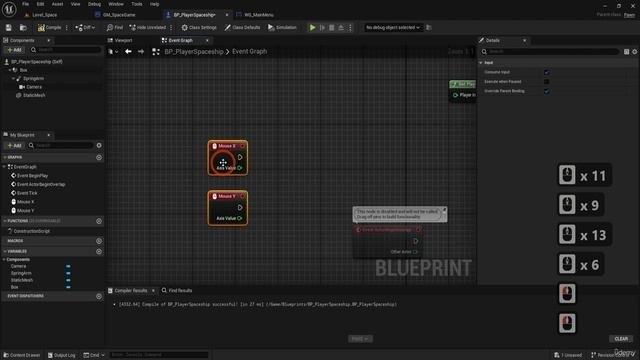The height and width of the screenshot is (360, 640).
Task: Click the graph bookmarks dropdown icon
Action: coord(113,52)
